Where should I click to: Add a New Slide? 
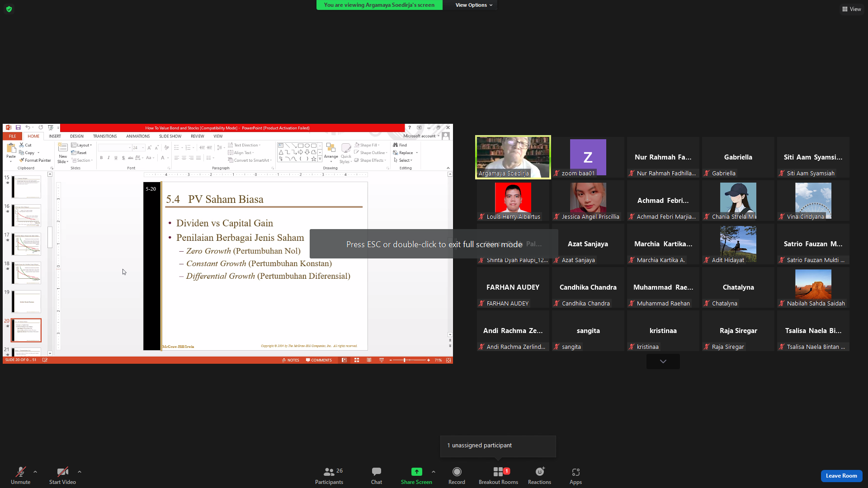[63, 154]
